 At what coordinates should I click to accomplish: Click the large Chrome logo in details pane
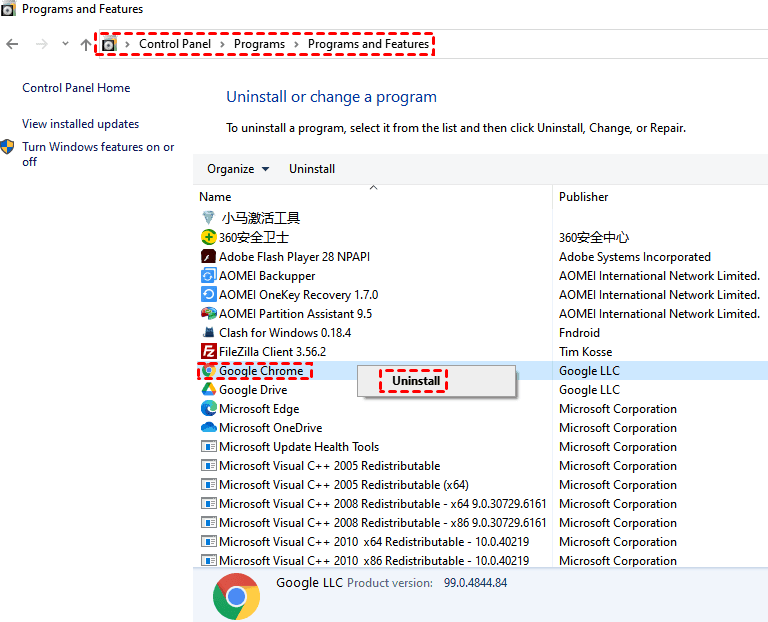click(237, 596)
